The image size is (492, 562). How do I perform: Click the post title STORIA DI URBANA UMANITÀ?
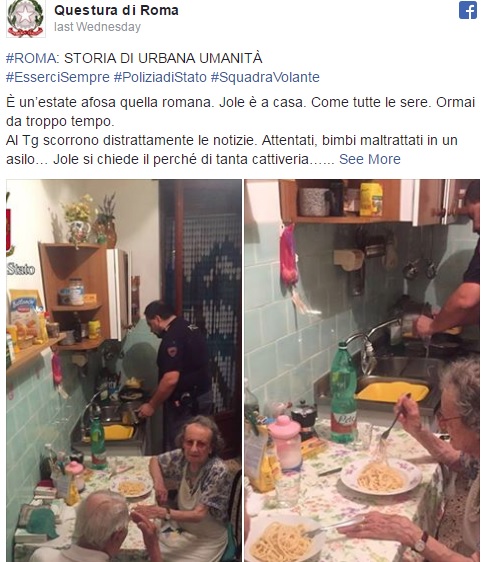pyautogui.click(x=163, y=58)
